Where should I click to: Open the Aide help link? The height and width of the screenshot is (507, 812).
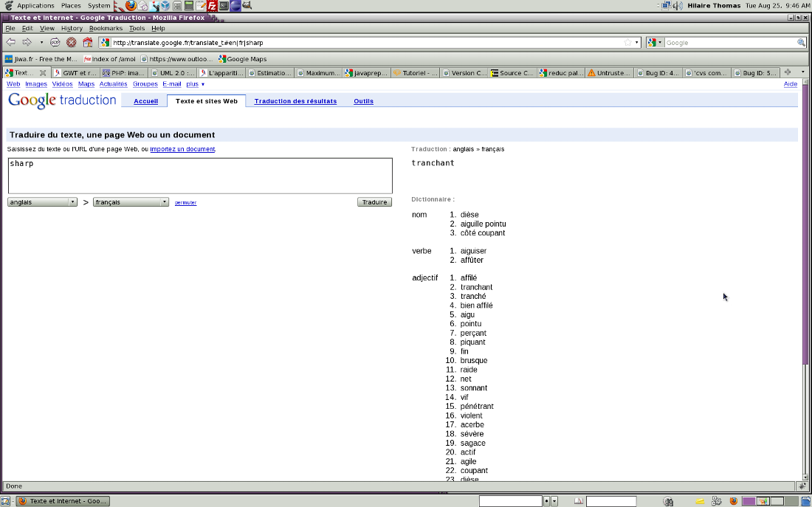791,84
